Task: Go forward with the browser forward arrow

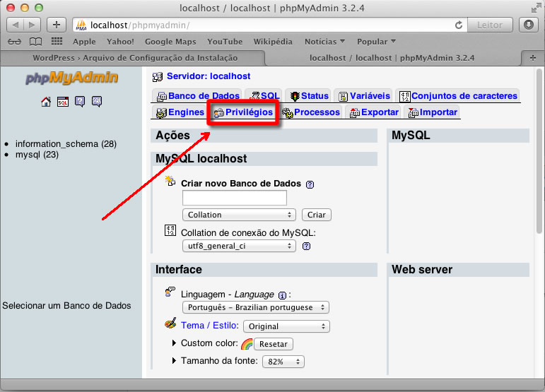Action: click(x=32, y=25)
